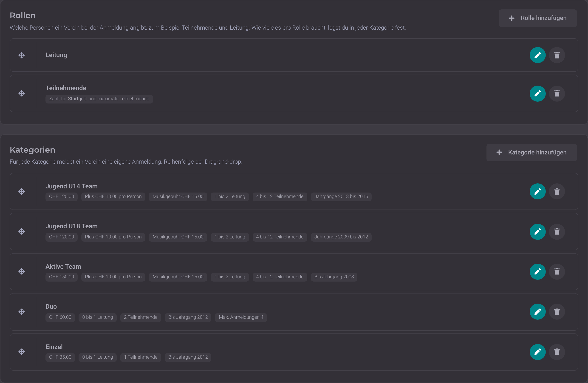Click the Aktive Team title
The width and height of the screenshot is (588, 383).
click(63, 266)
